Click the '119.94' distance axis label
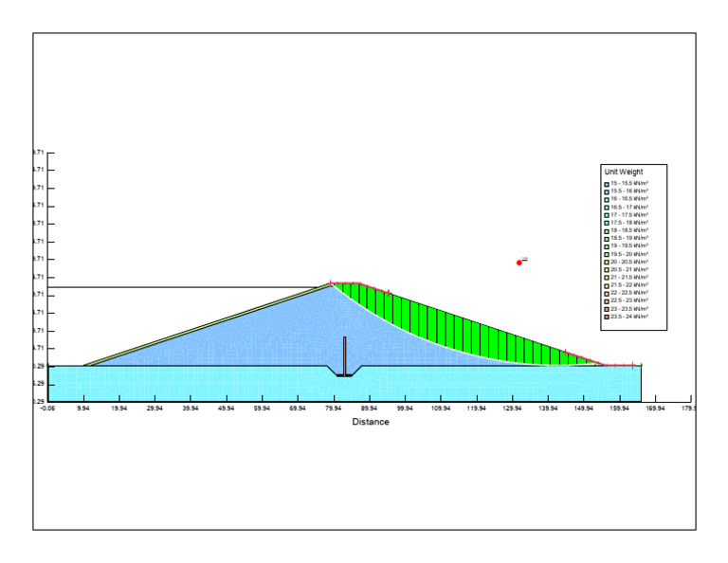Screen dimensions: 728x563 pos(477,409)
